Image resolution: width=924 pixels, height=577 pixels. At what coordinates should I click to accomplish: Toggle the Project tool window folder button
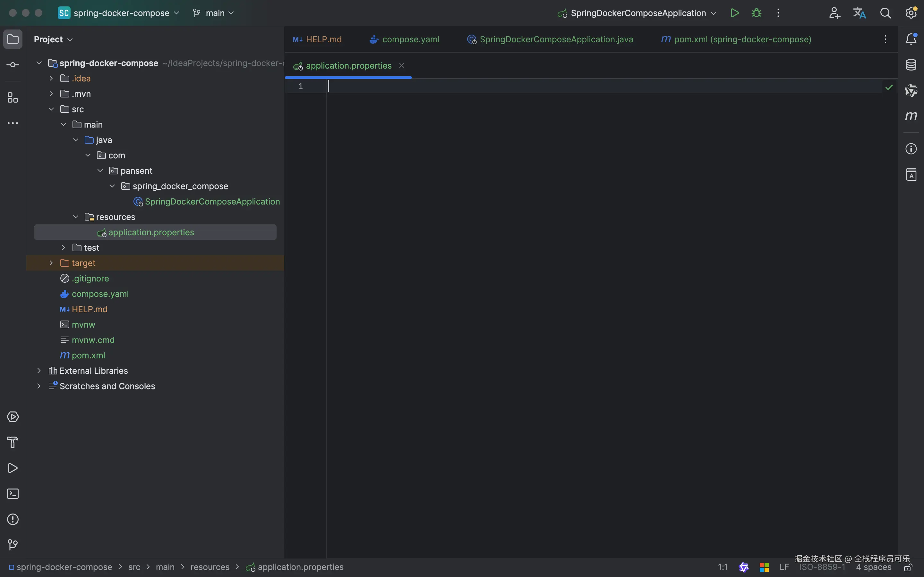tap(13, 39)
